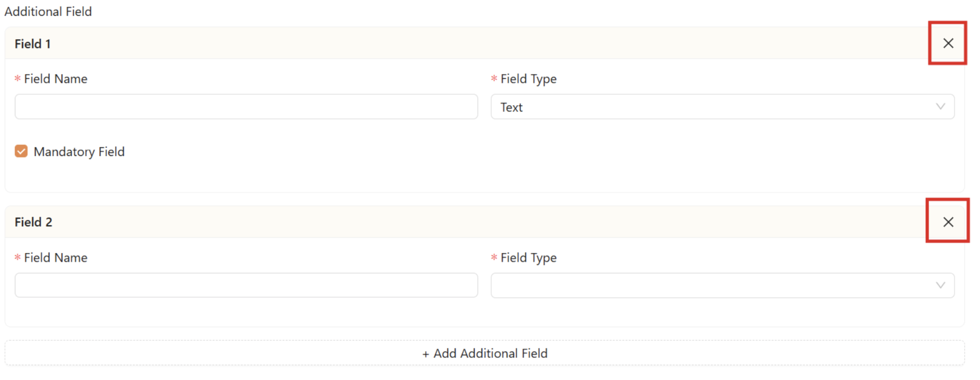The width and height of the screenshot is (980, 380).
Task: Click the checkmark icon in the Mandatory Field checkbox
Action: point(21,152)
